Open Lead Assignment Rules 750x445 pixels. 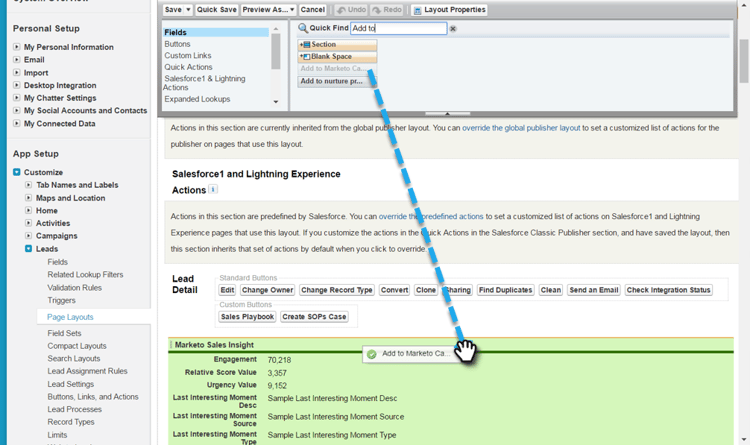point(87,371)
